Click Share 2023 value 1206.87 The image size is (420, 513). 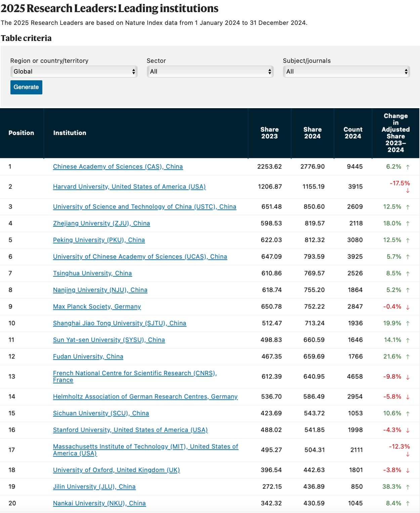point(270,187)
